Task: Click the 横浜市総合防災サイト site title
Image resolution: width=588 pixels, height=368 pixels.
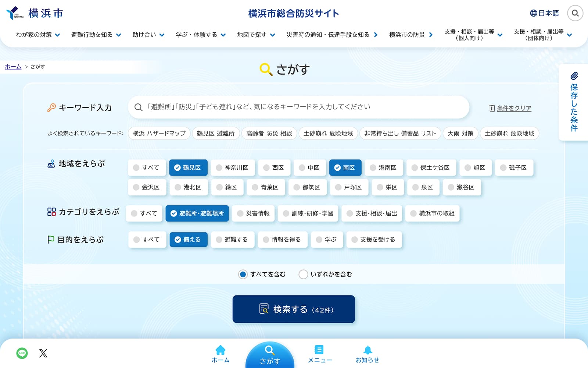Action: [294, 14]
